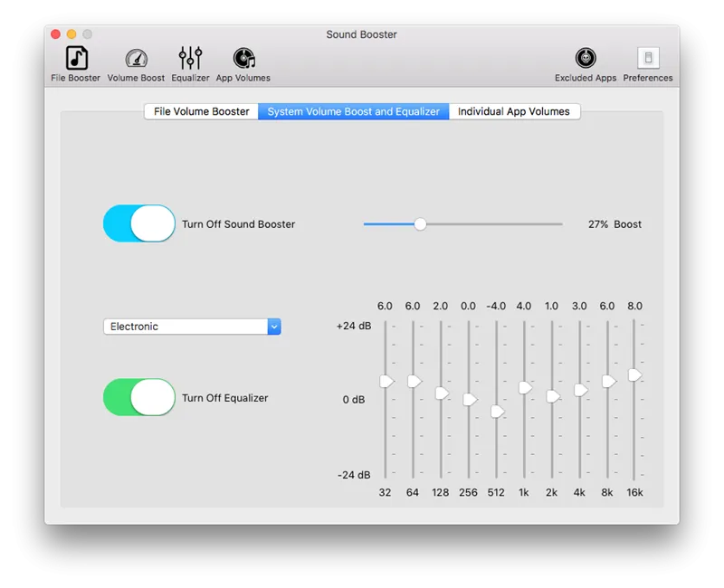Switch to the File Volume Booster tab
The image size is (724, 588).
(201, 111)
